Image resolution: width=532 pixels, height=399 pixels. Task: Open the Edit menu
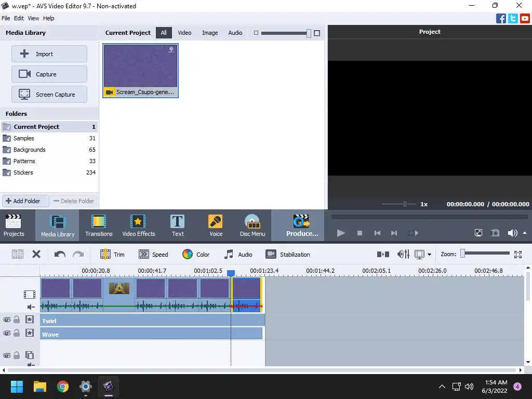pos(19,18)
